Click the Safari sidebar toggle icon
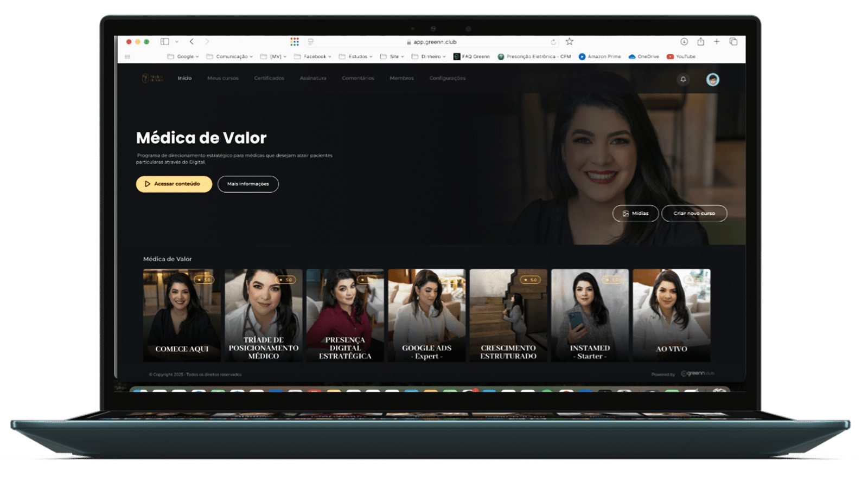868x490 pixels. [x=165, y=42]
